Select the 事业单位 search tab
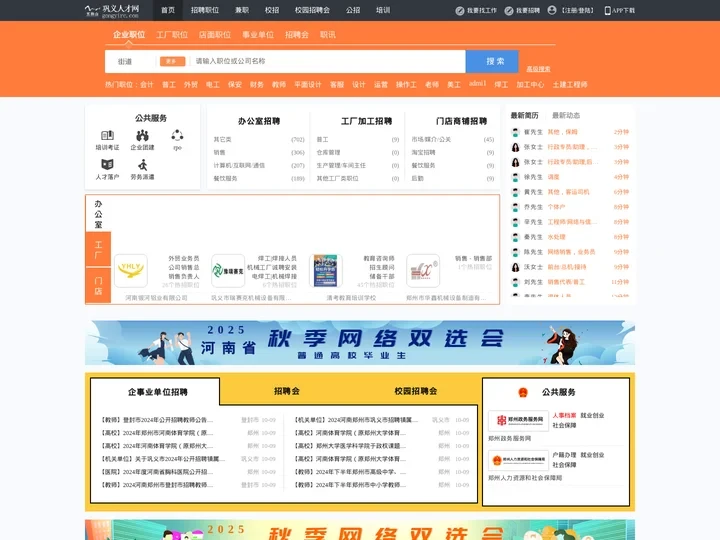The width and height of the screenshot is (720, 540). click(258, 35)
